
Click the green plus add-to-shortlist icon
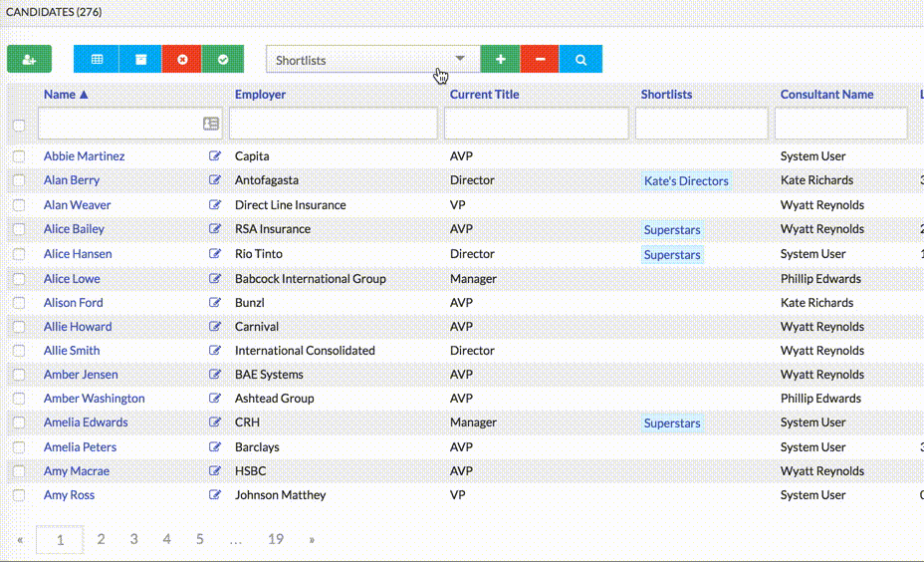(x=500, y=60)
